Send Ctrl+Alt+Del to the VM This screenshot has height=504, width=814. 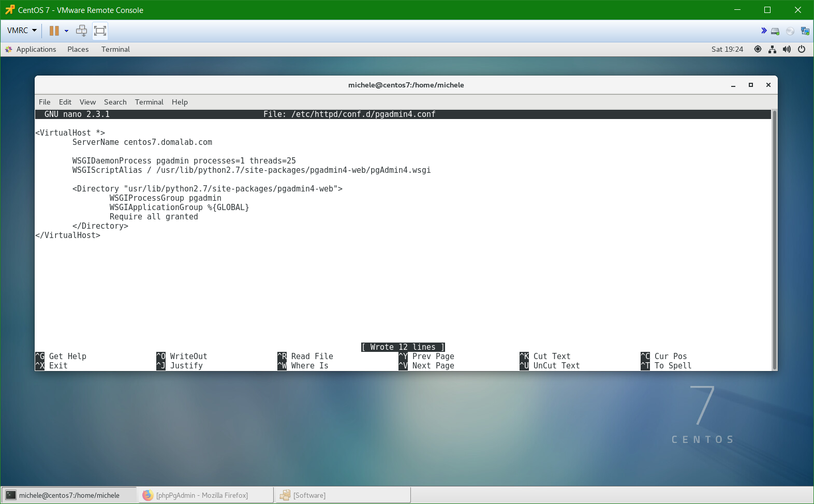(82, 31)
